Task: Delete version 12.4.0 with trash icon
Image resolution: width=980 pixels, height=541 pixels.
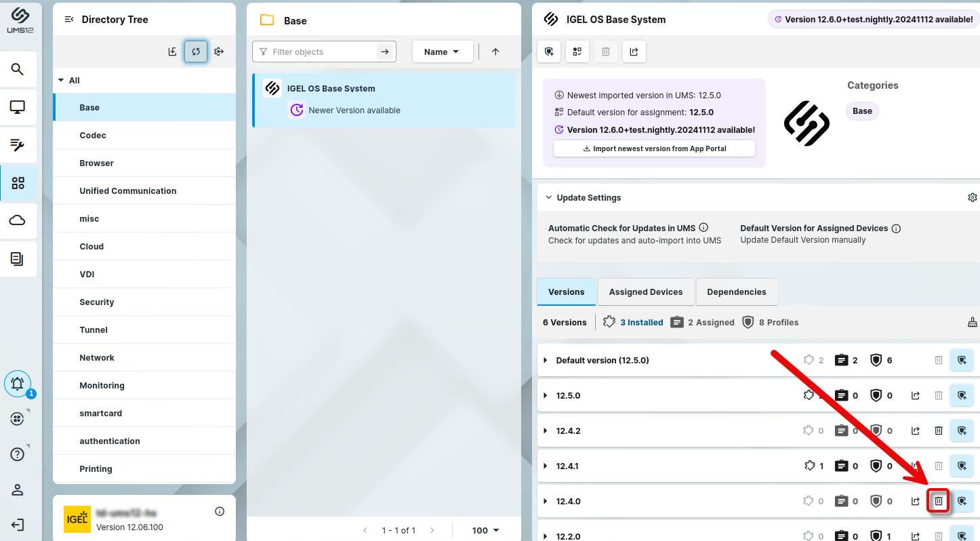Action: pyautogui.click(x=939, y=502)
